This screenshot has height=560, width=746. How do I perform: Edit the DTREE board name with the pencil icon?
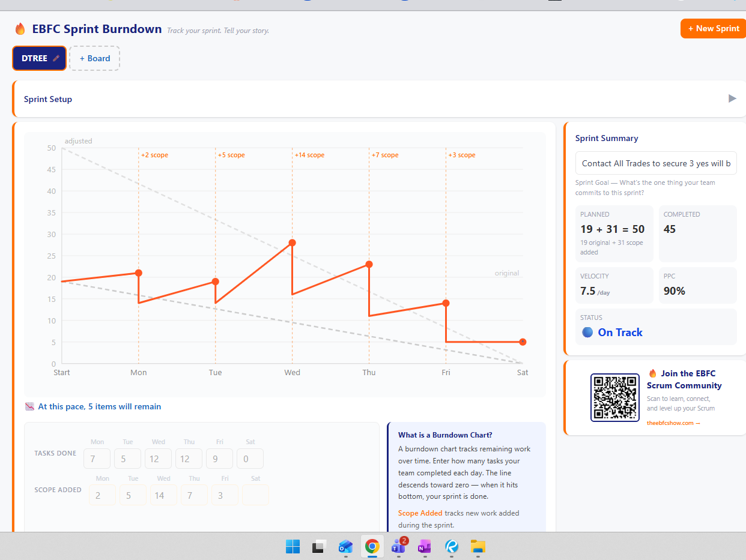[55, 58]
